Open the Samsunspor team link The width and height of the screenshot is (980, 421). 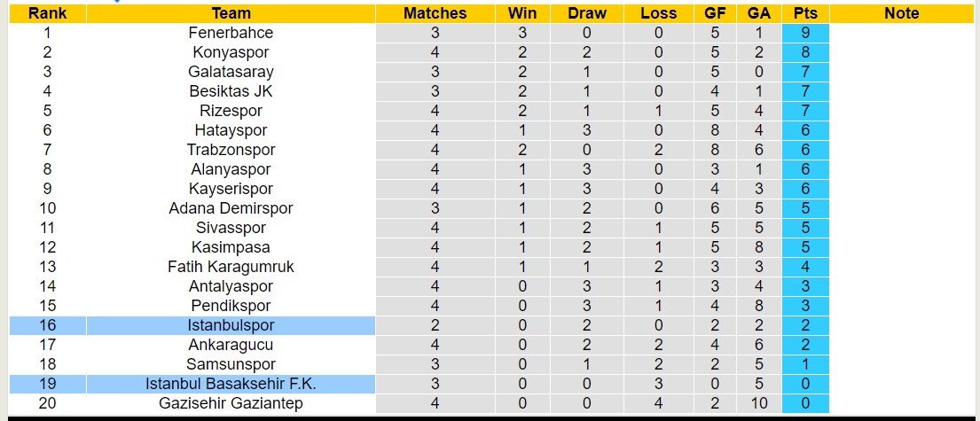point(231,364)
